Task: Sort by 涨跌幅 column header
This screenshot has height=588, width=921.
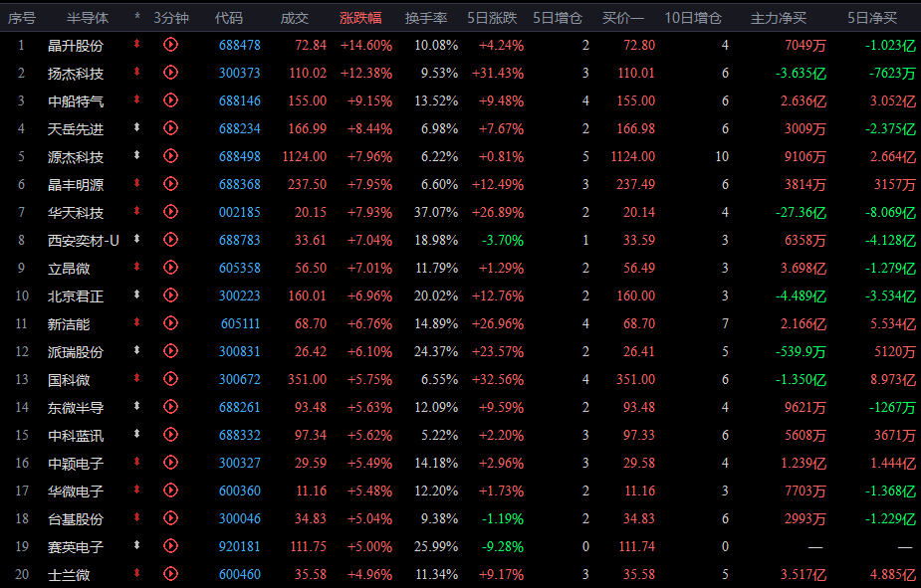Action: pyautogui.click(x=360, y=18)
